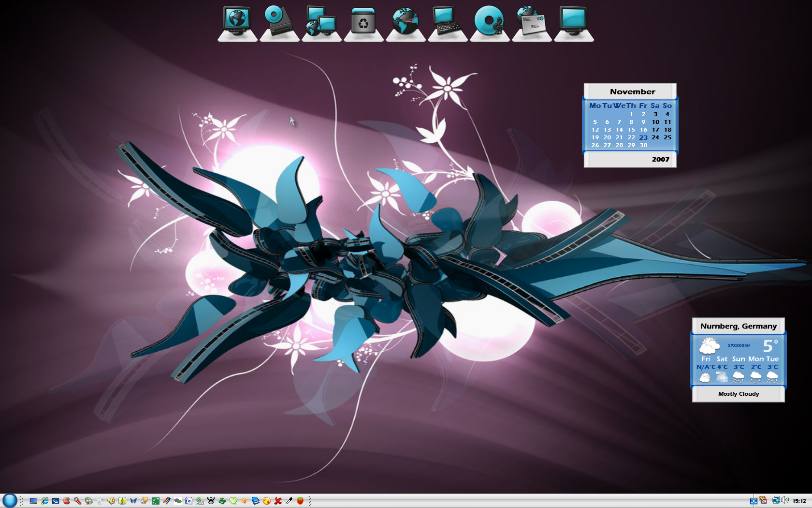Click the blue Start orb

pos(10,501)
